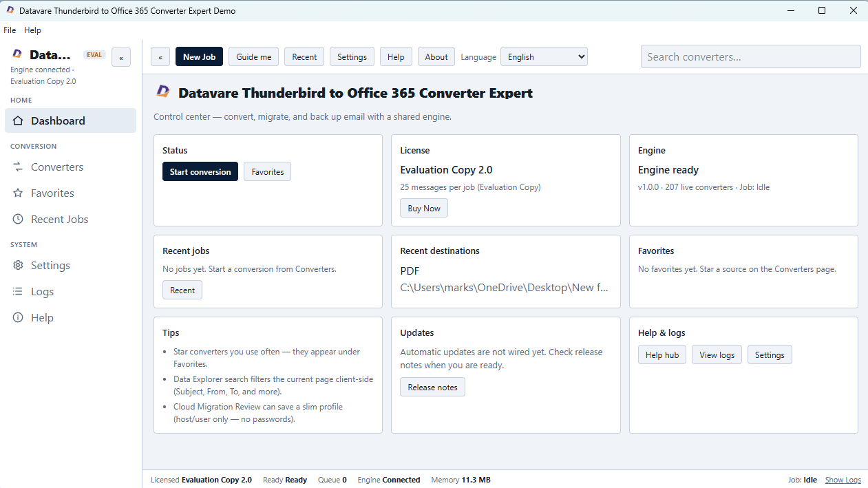The height and width of the screenshot is (488, 868).
Task: Click the Settings gear icon in sidebar
Action: 18,266
